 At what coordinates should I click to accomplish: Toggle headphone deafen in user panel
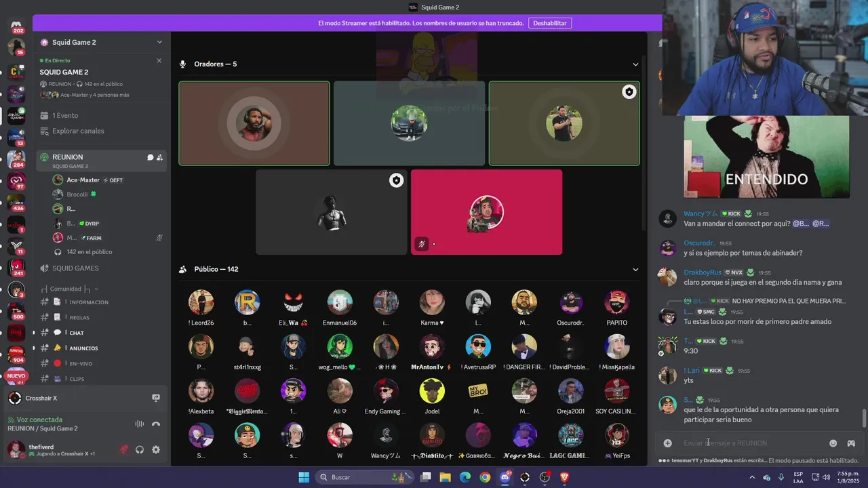tap(140, 449)
